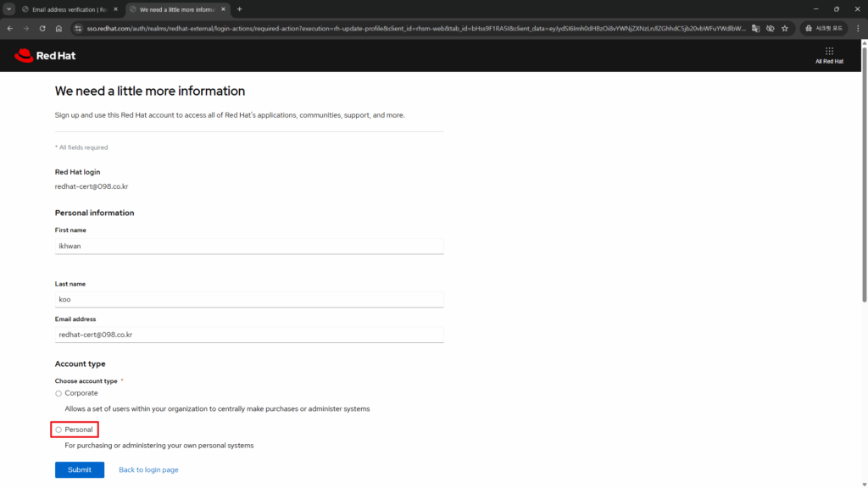This screenshot has width=868, height=488.
Task: Open a new tab with plus button
Action: point(240,9)
